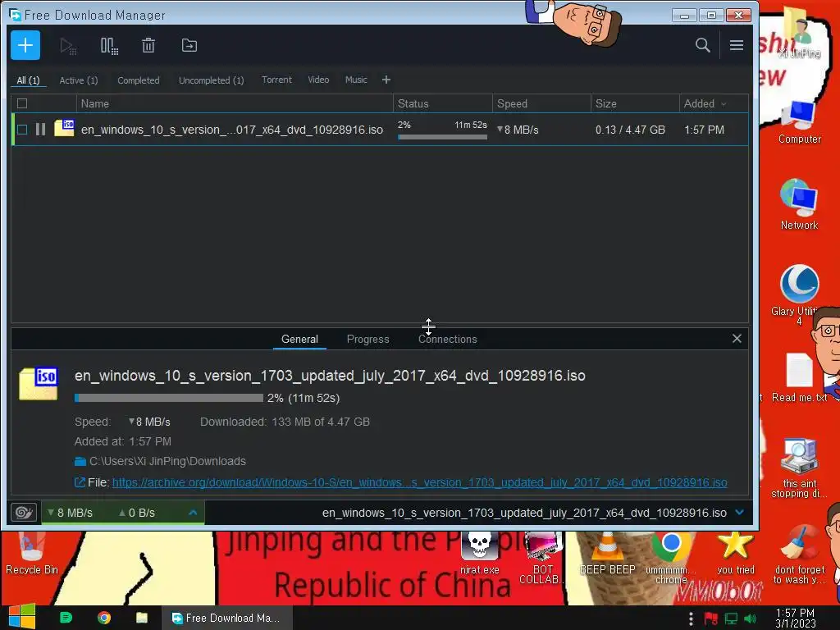Click Free Download Manager taskbar button
The height and width of the screenshot is (630, 840).
click(x=226, y=618)
